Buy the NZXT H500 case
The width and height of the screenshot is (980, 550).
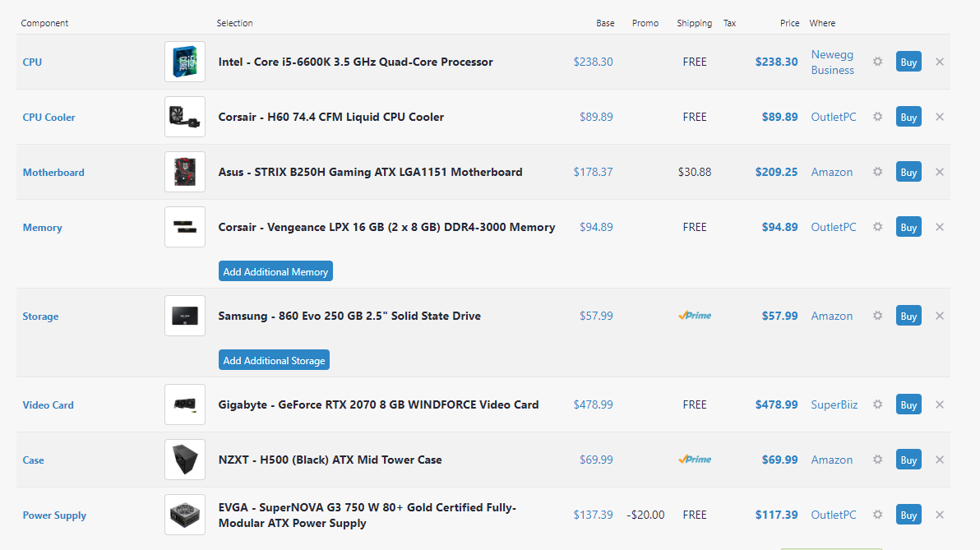click(908, 460)
